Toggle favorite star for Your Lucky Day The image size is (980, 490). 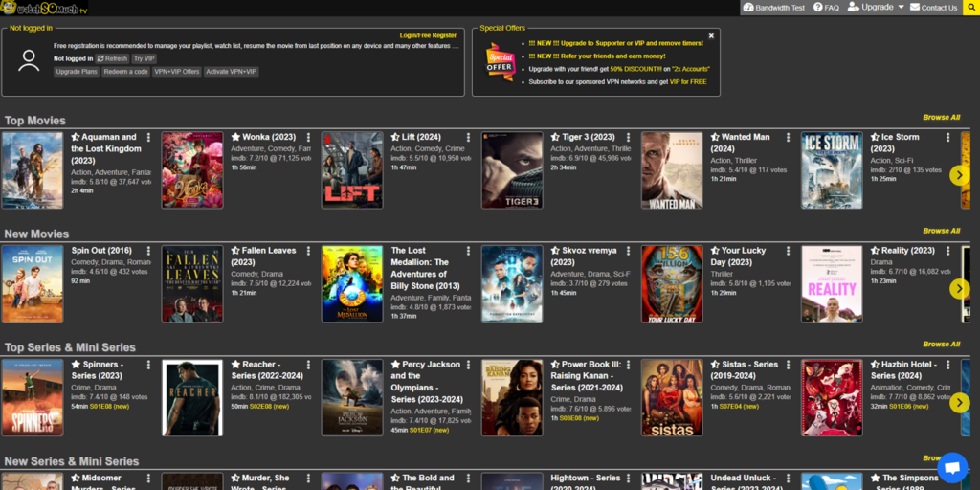[716, 251]
